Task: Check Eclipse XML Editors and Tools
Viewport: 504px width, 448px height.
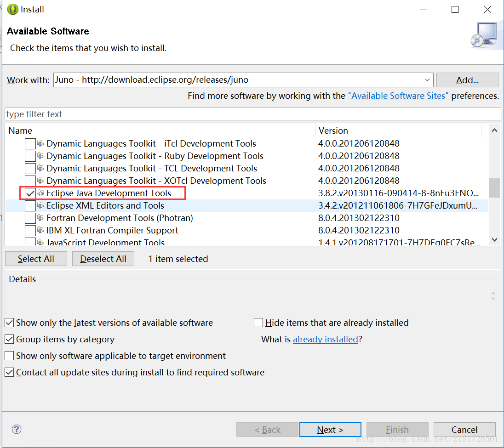Action: click(30, 205)
